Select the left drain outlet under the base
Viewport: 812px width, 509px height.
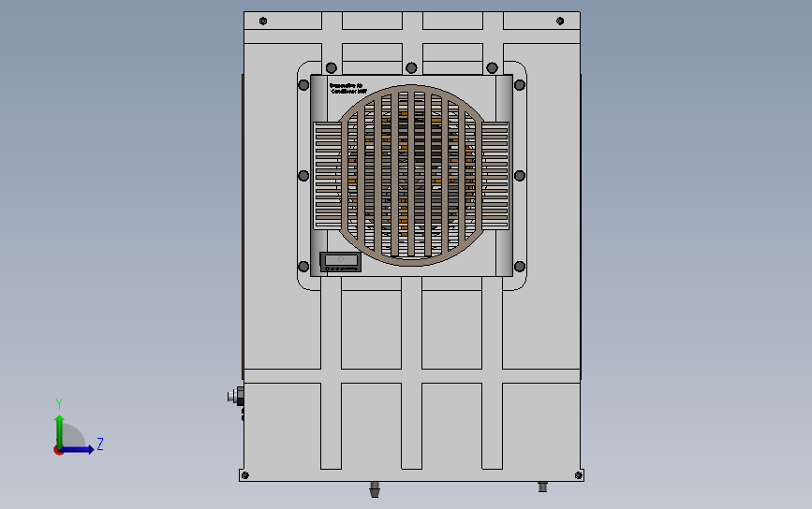click(375, 489)
